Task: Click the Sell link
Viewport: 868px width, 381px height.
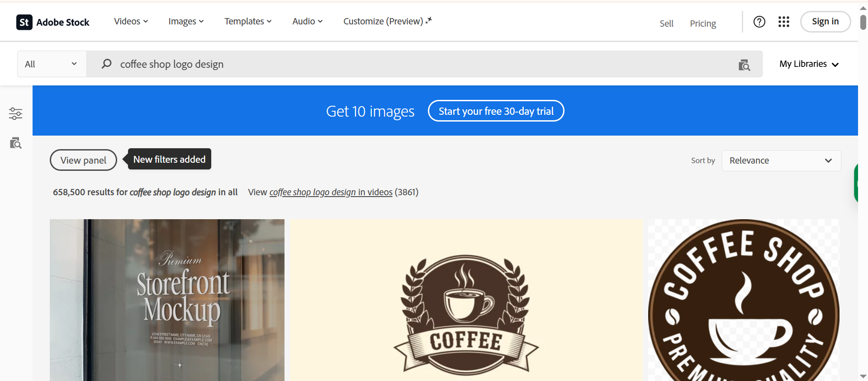Action: 666,24
